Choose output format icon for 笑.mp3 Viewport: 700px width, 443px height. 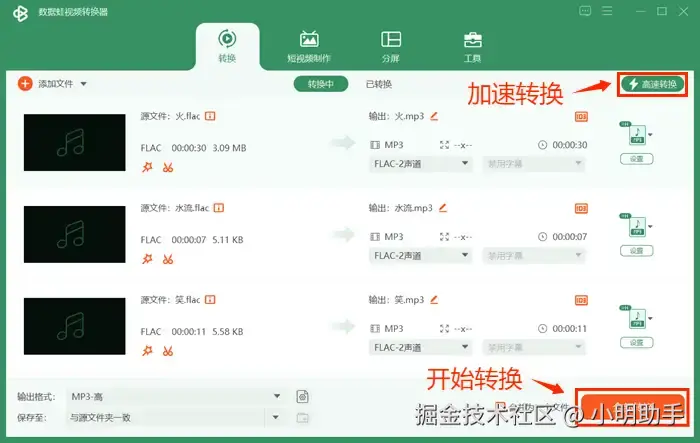pos(637,318)
